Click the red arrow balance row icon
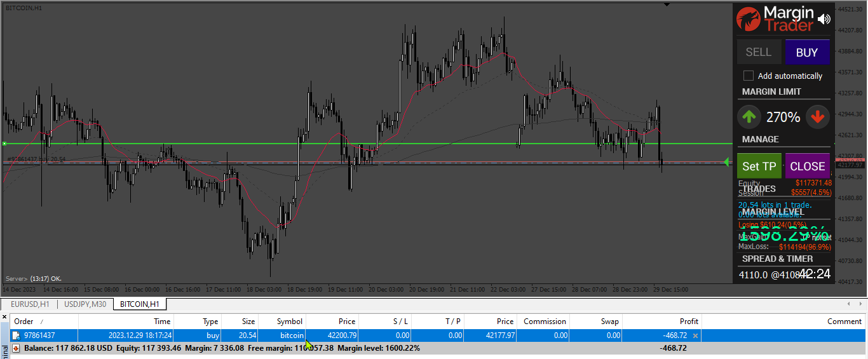The image size is (868, 359). click(x=16, y=348)
